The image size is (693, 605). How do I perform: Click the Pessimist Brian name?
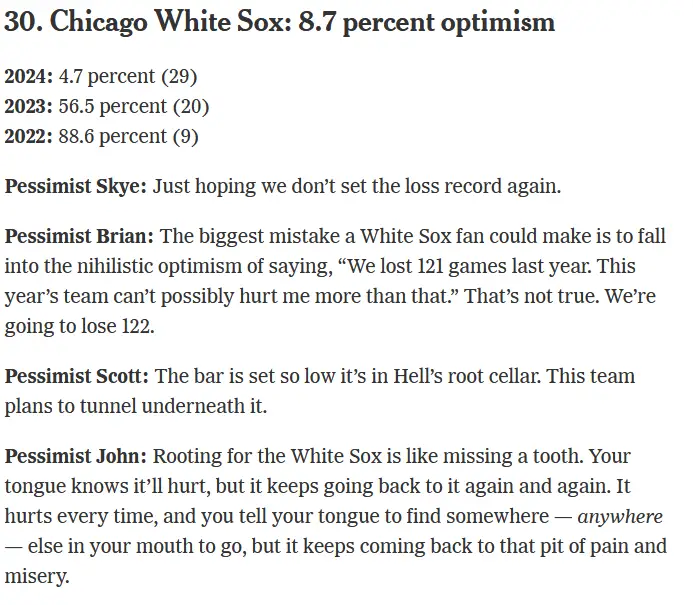pyautogui.click(x=79, y=236)
